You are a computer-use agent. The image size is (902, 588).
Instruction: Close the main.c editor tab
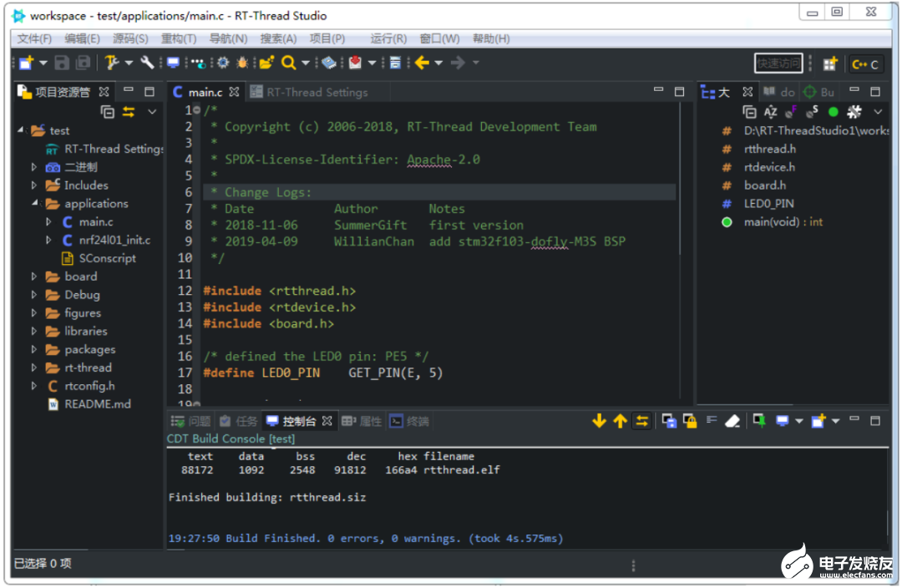click(x=234, y=92)
